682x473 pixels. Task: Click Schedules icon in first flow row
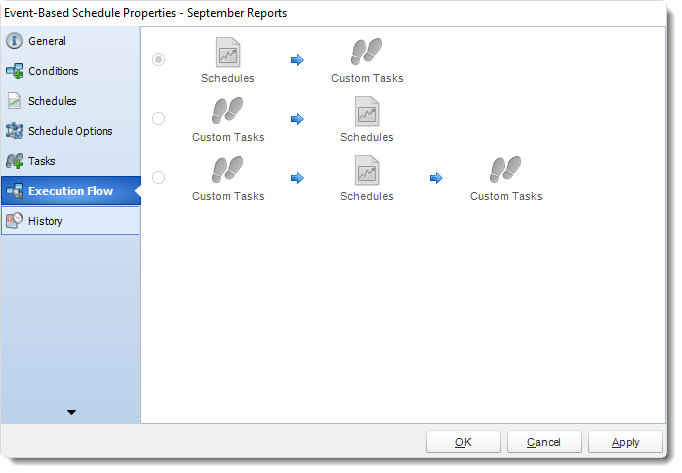228,53
